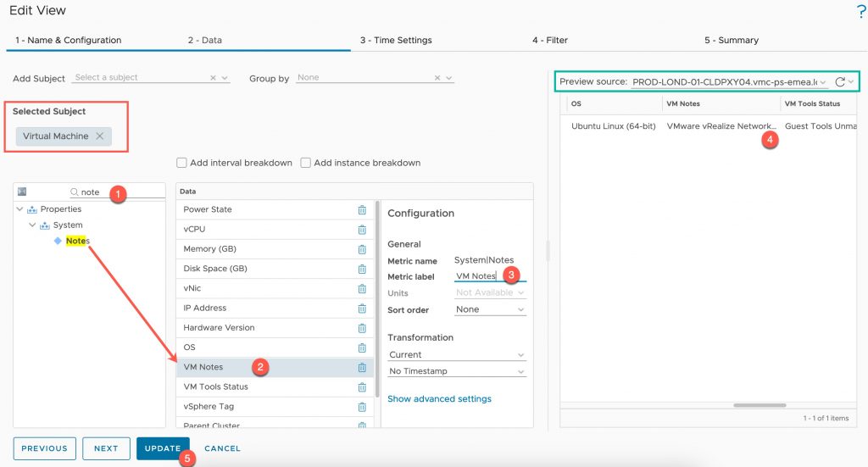Click the UPDATE button

pos(163,448)
